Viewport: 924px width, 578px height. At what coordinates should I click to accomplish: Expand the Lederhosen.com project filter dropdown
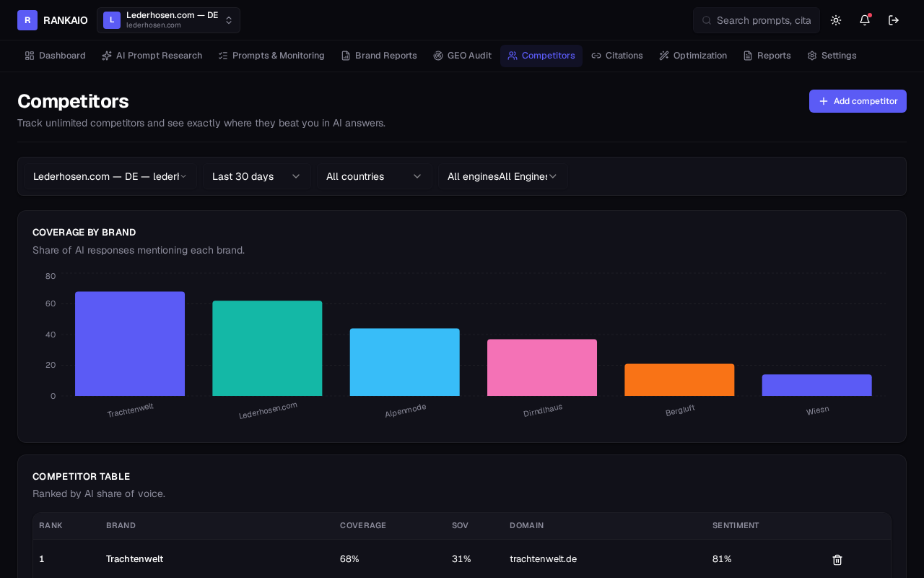coord(110,176)
